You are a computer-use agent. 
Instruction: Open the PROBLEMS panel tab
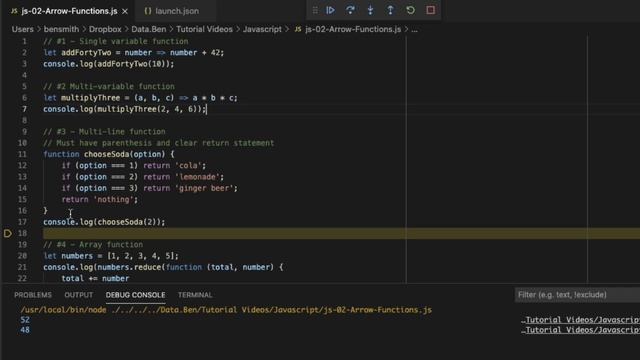[x=33, y=295]
